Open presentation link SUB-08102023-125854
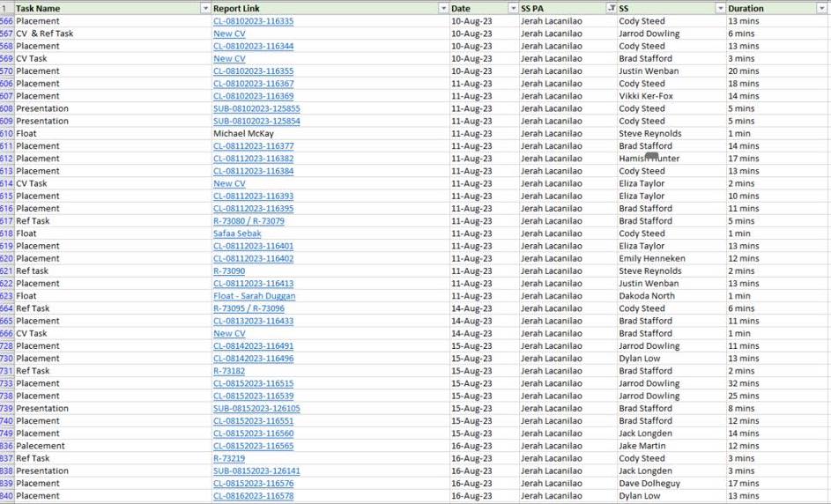 pyautogui.click(x=256, y=121)
